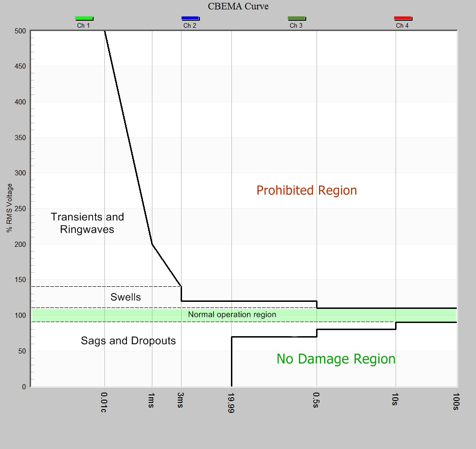
Task: Select the Ch 3 label text
Action: click(x=297, y=26)
